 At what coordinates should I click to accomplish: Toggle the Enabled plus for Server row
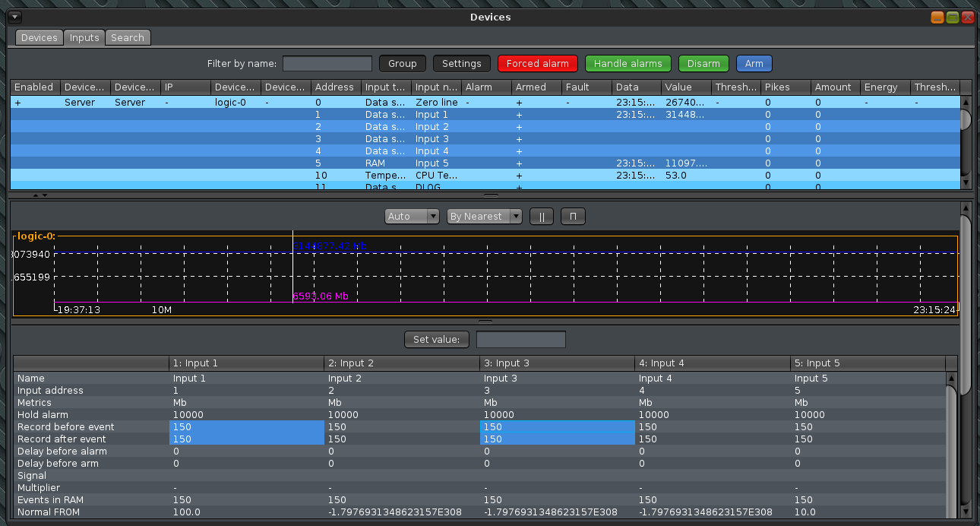(17, 102)
